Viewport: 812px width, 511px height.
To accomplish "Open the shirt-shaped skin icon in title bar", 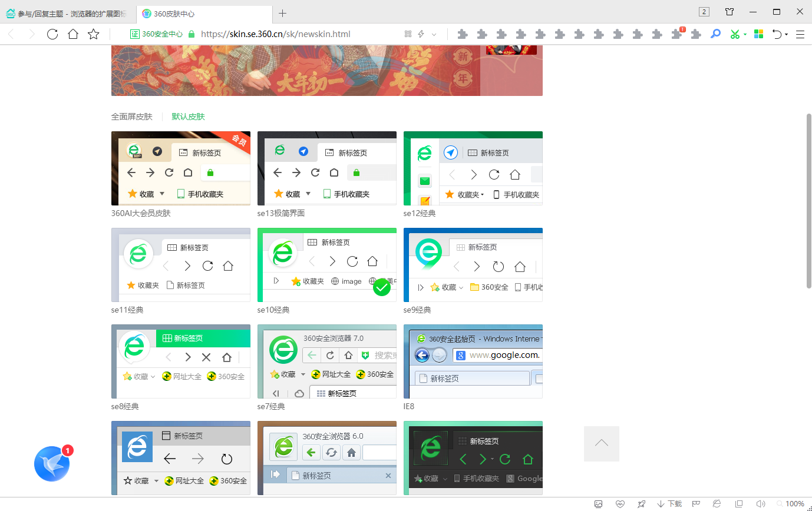I will (x=730, y=12).
